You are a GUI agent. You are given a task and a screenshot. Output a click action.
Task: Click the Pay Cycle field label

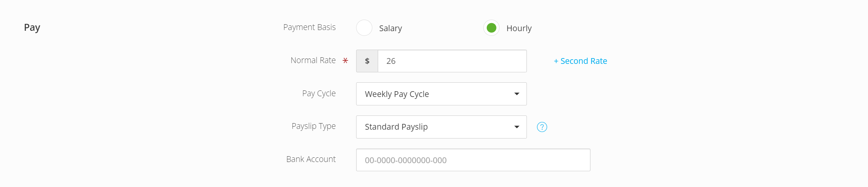pyautogui.click(x=319, y=93)
